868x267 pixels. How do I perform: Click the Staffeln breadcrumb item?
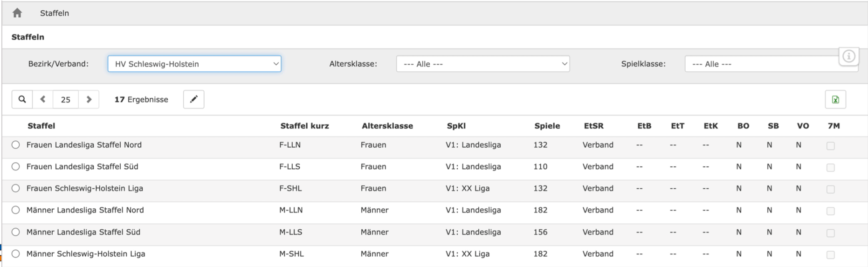tap(55, 13)
